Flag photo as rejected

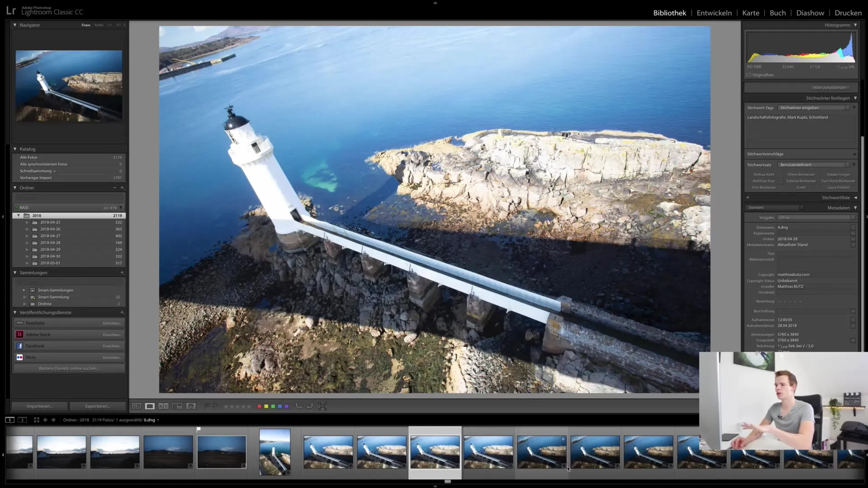tap(215, 406)
